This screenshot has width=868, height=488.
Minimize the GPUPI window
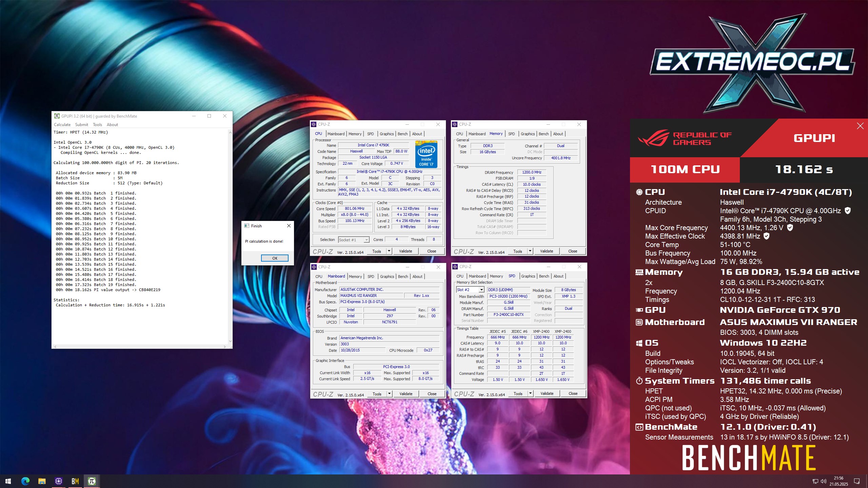click(194, 116)
